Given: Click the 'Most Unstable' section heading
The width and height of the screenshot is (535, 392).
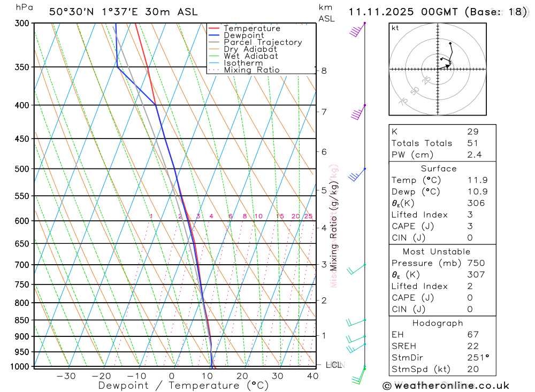Looking at the screenshot, I should 437,252.
